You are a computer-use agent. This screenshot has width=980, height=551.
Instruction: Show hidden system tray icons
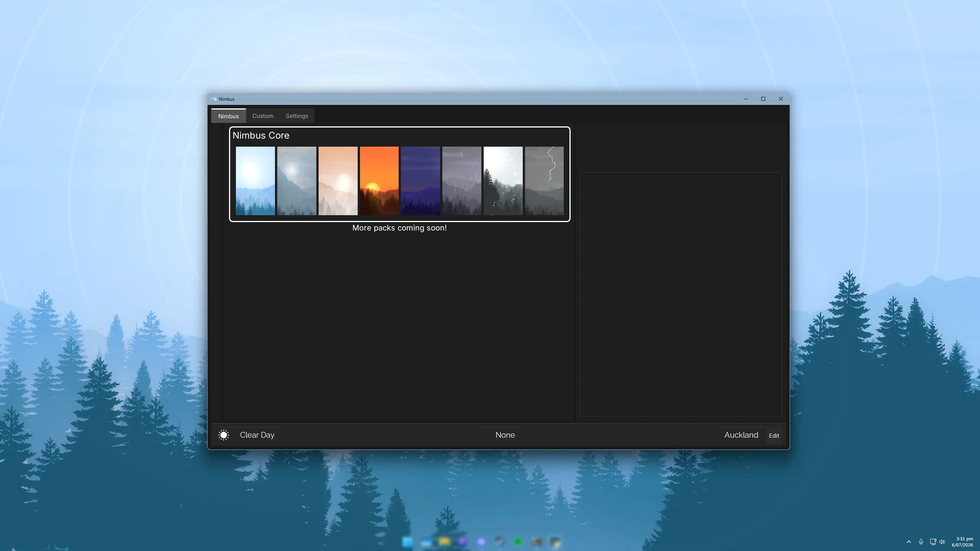(x=908, y=542)
